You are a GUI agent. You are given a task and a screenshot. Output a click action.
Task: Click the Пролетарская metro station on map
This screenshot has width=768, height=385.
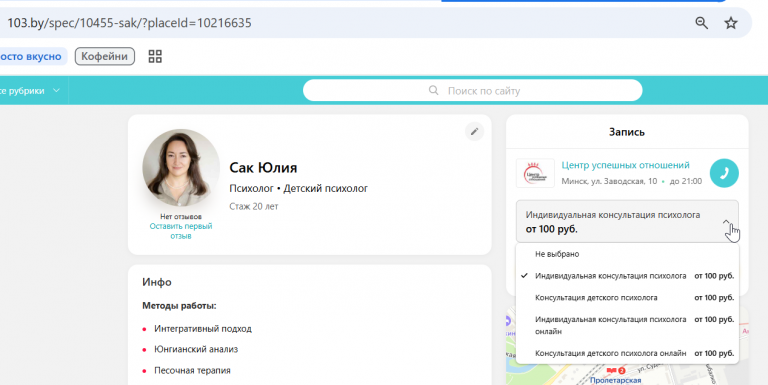pyautogui.click(x=615, y=379)
